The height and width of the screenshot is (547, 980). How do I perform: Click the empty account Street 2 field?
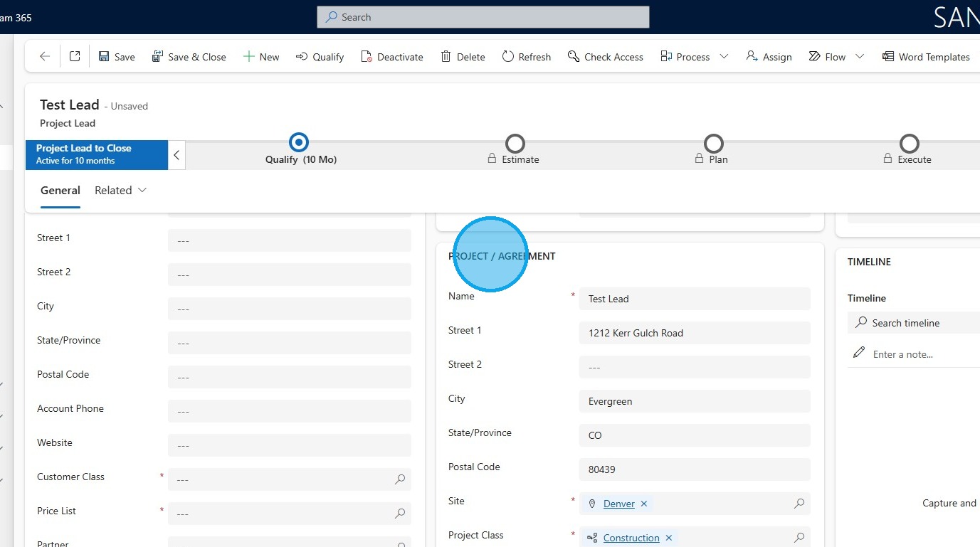coord(290,275)
